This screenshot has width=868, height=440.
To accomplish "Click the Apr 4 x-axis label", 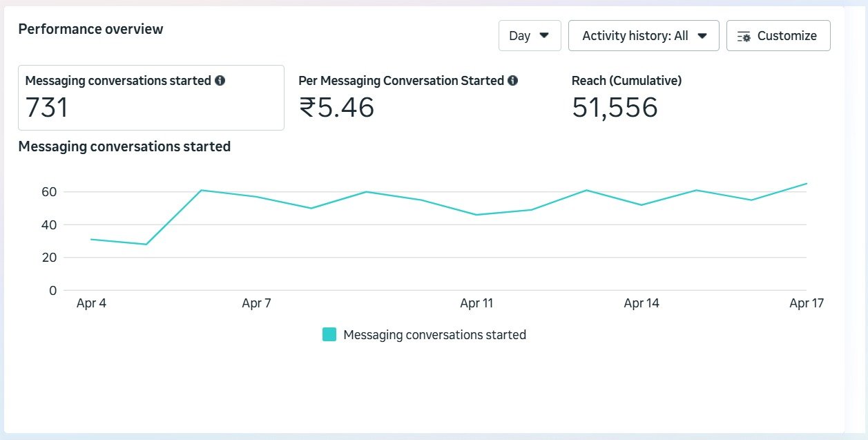I will (x=91, y=303).
